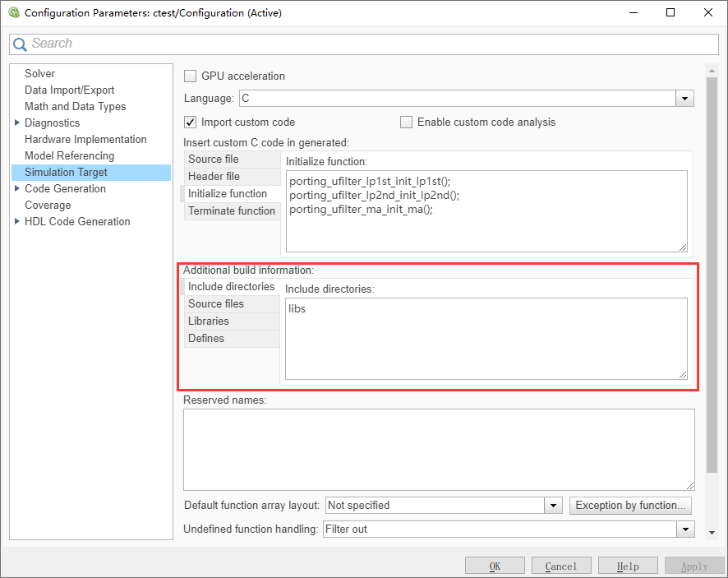Image resolution: width=728 pixels, height=578 pixels.
Task: Enable custom code analysis checkbox
Action: (406, 123)
